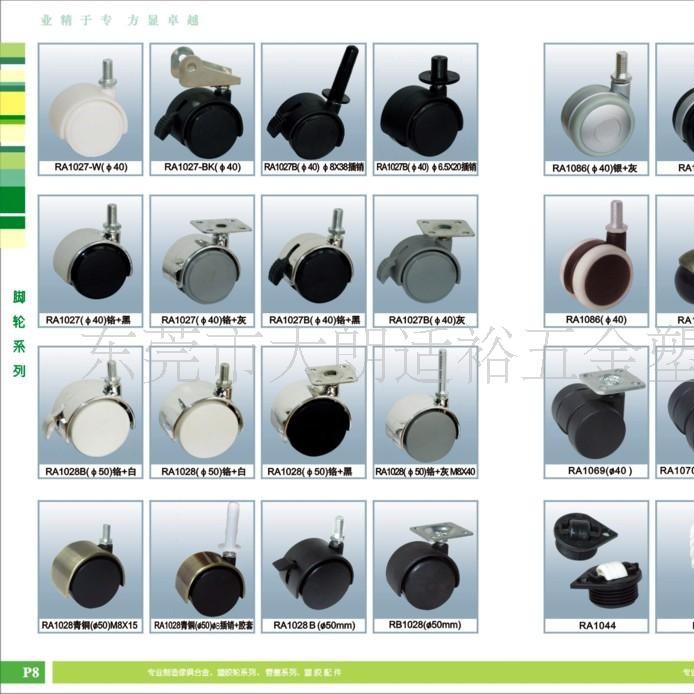Click the header slogan '业精于专 力显卓越'
The image size is (694, 694).
pyautogui.click(x=120, y=20)
